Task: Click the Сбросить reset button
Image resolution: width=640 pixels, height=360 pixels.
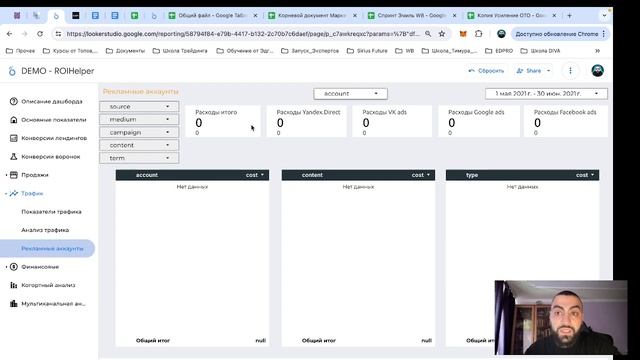Action: (x=486, y=71)
